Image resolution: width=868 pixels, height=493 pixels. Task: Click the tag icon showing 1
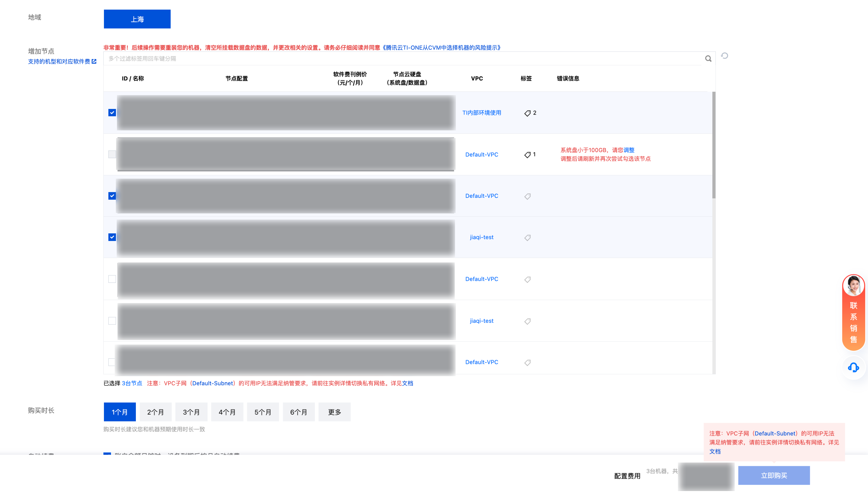[528, 155]
